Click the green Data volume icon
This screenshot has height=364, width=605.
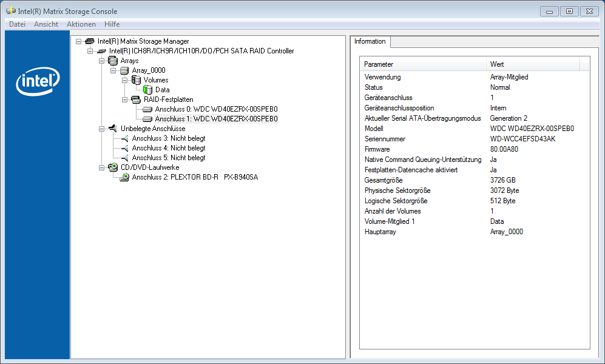tap(147, 89)
